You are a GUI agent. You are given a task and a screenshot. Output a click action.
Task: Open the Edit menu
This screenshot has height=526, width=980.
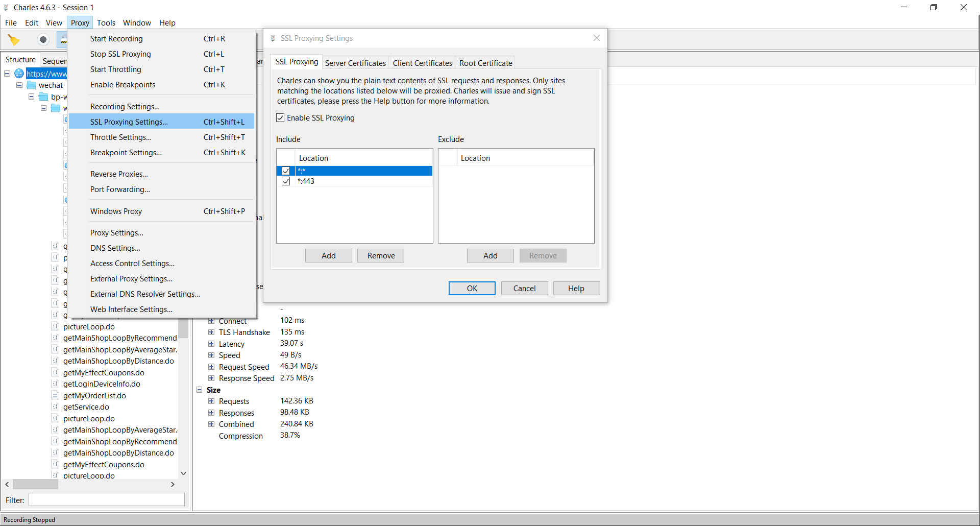pyautogui.click(x=32, y=23)
